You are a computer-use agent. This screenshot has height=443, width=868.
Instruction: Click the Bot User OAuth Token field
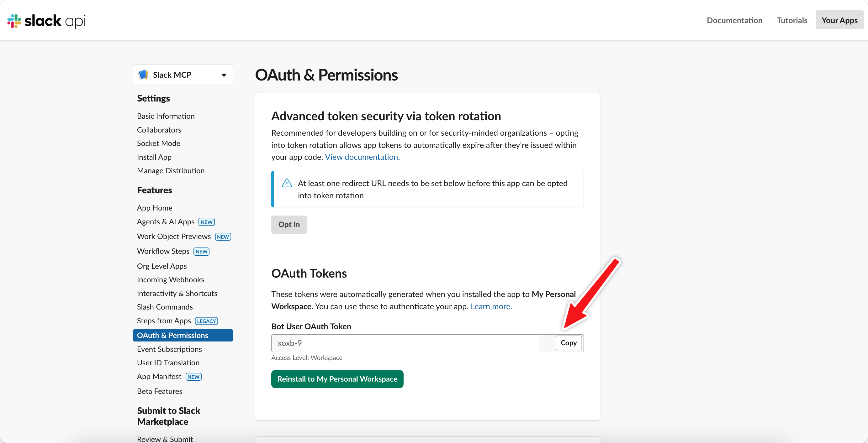click(x=404, y=343)
